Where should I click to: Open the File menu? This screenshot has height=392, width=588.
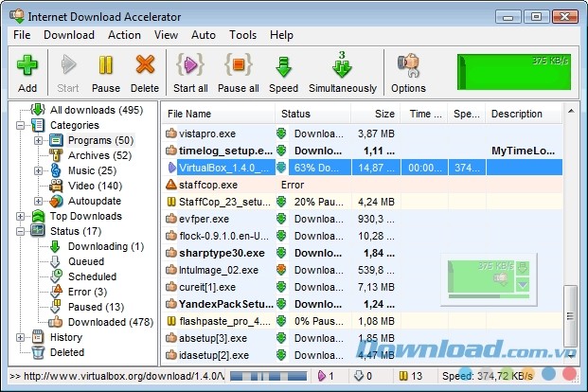pyautogui.click(x=22, y=35)
